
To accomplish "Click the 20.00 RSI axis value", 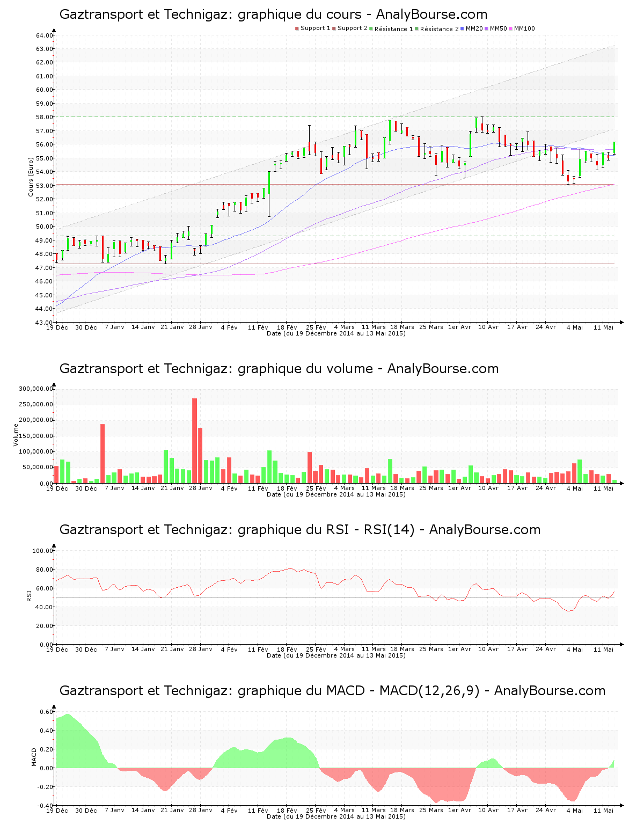I will (45, 626).
